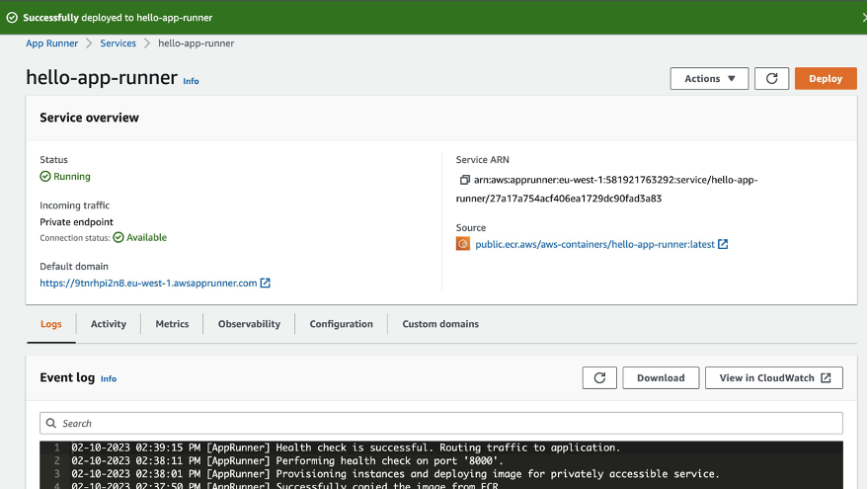Screen dimensions: 868x489
Task: Open View in CloudWatch
Action: 774,377
